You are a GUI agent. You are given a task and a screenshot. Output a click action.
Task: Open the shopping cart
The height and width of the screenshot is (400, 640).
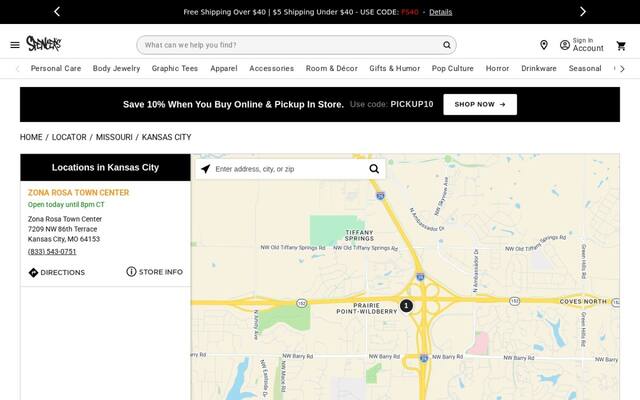pos(621,46)
